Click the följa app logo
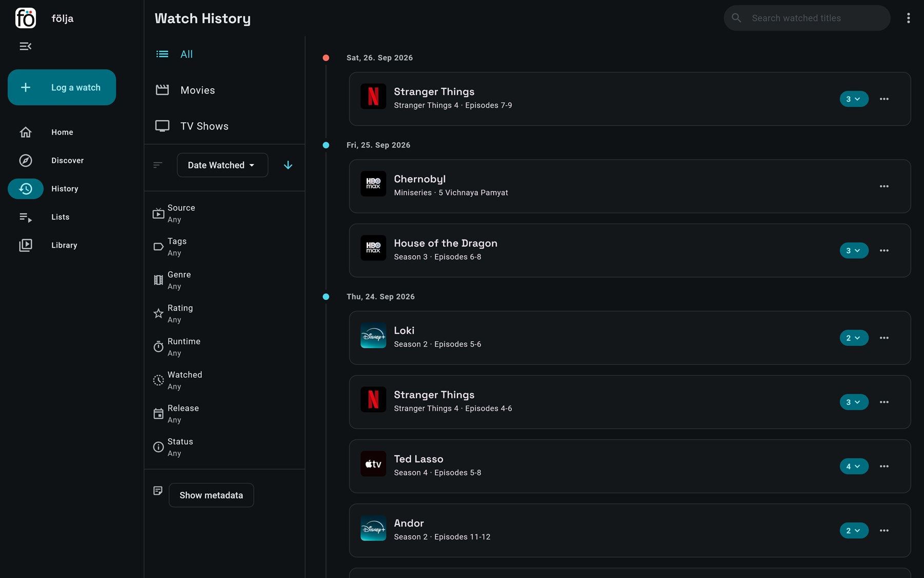This screenshot has height=578, width=924. pos(25,18)
